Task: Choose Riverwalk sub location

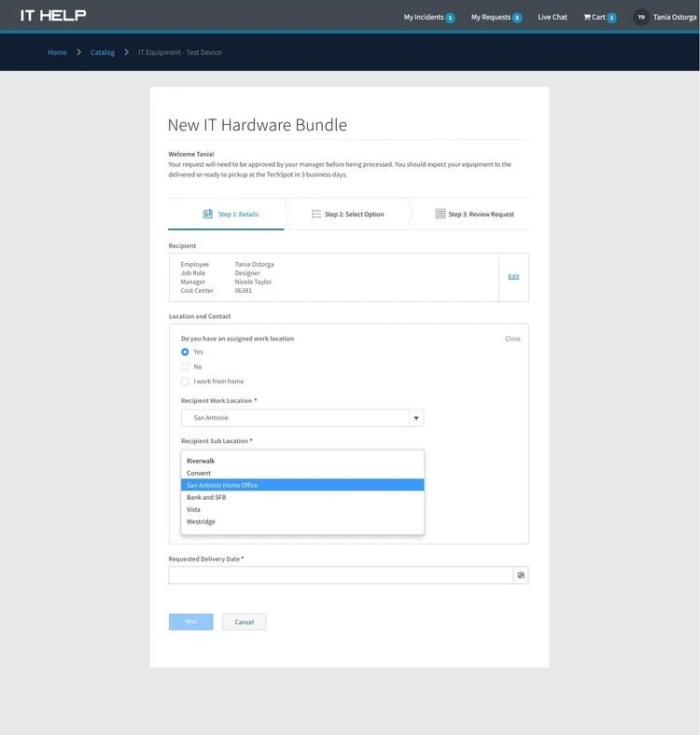Action: click(x=302, y=461)
